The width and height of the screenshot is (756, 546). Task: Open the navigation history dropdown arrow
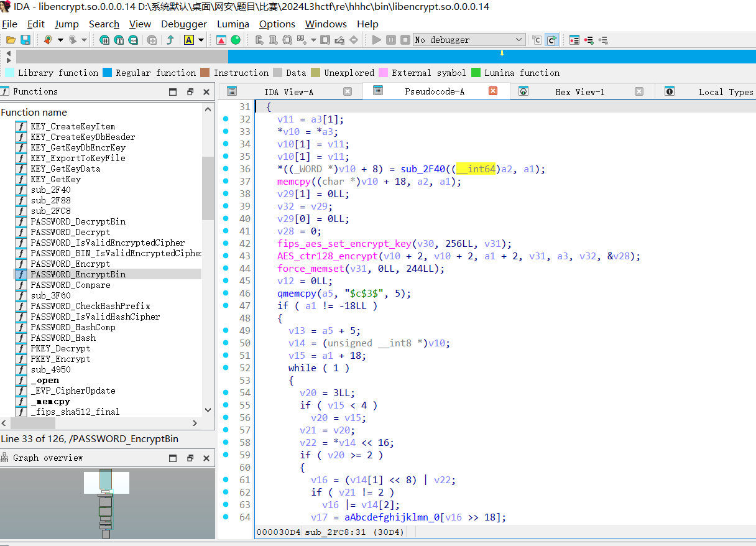(x=60, y=39)
